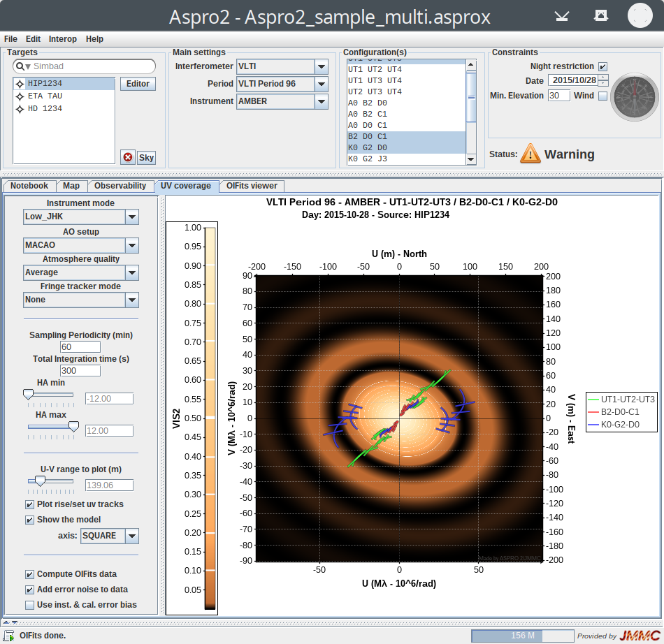Click the UT1-UT2-UT3 legend entry
The width and height of the screenshot is (664, 644).
coord(621,399)
